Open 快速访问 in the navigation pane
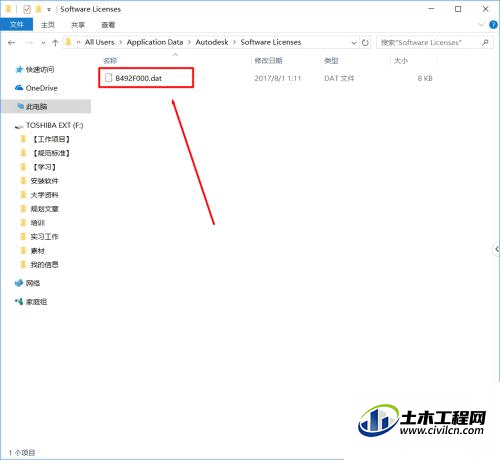500x460 pixels. click(x=40, y=69)
